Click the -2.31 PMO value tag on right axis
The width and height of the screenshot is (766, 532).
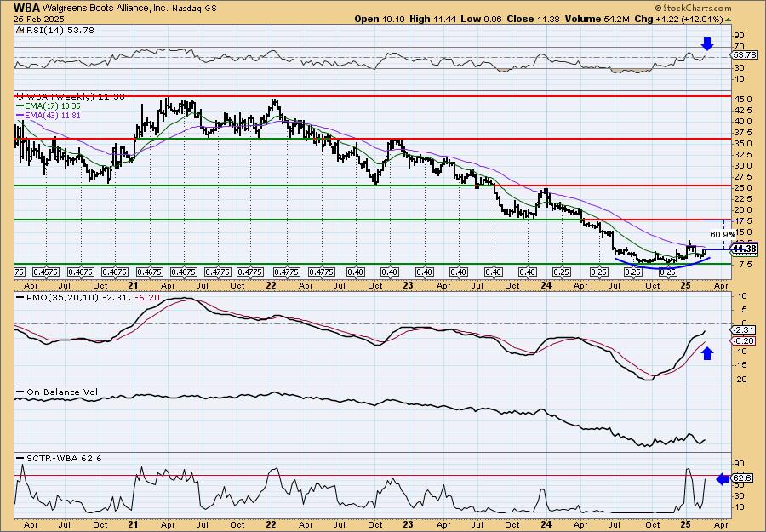click(x=744, y=330)
